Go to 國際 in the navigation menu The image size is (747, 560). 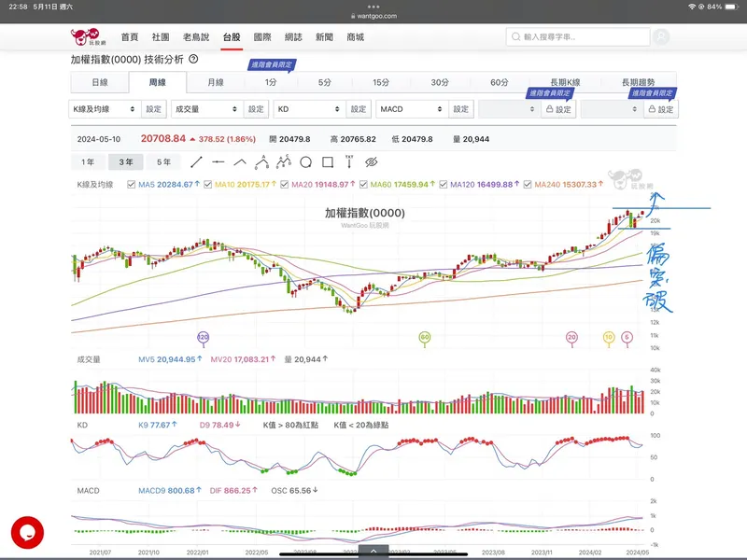click(262, 37)
